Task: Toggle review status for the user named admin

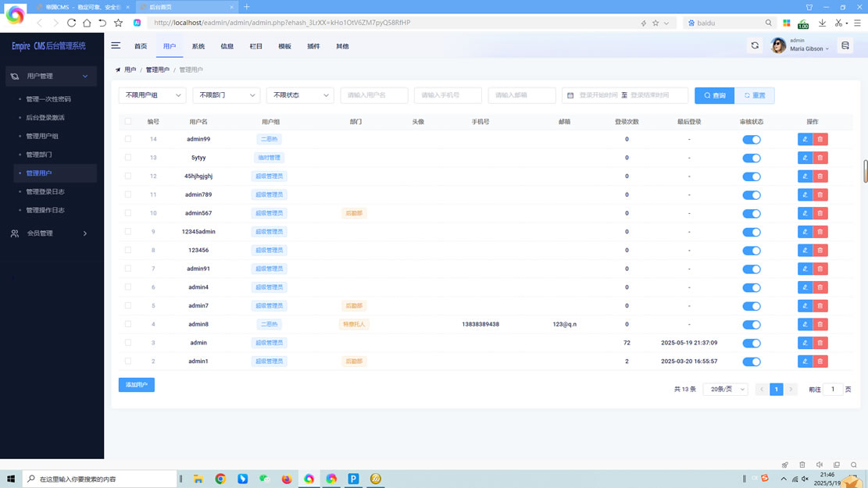Action: 751,343
